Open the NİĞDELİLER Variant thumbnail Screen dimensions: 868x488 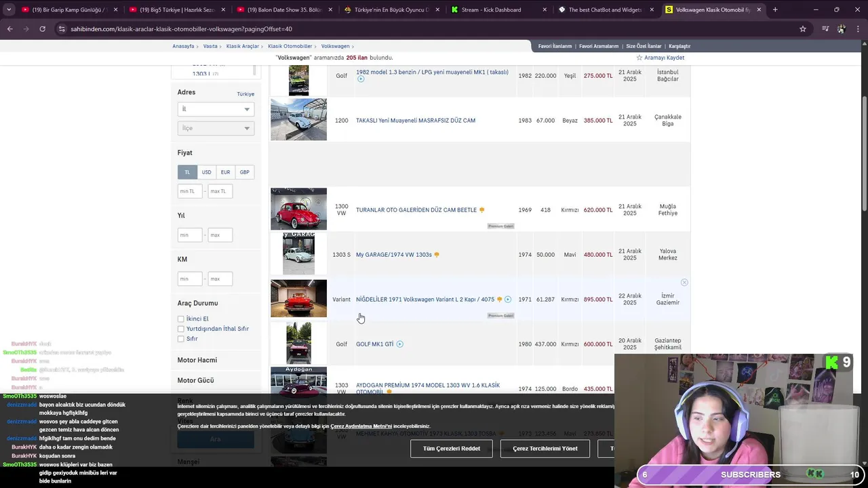[x=298, y=298]
